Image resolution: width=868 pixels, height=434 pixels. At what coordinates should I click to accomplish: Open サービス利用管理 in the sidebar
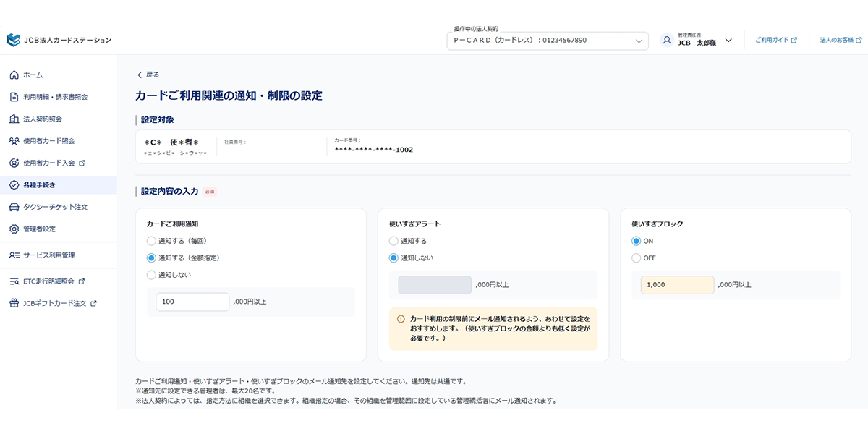[x=49, y=255]
